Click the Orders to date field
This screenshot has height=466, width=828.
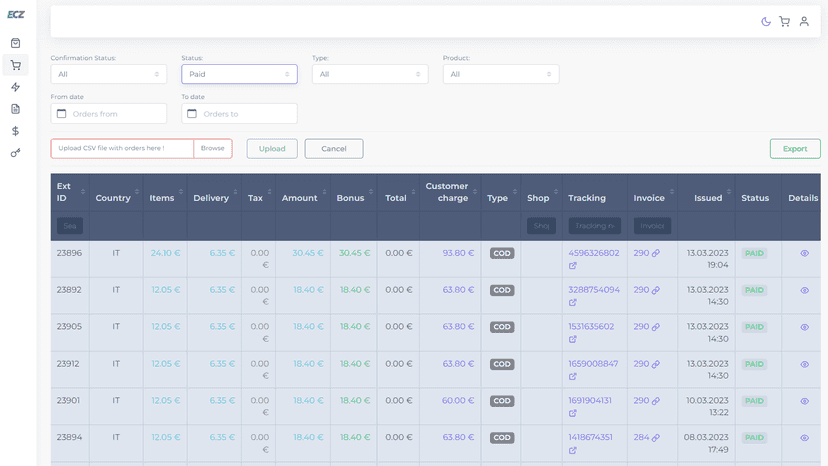pyautogui.click(x=239, y=114)
